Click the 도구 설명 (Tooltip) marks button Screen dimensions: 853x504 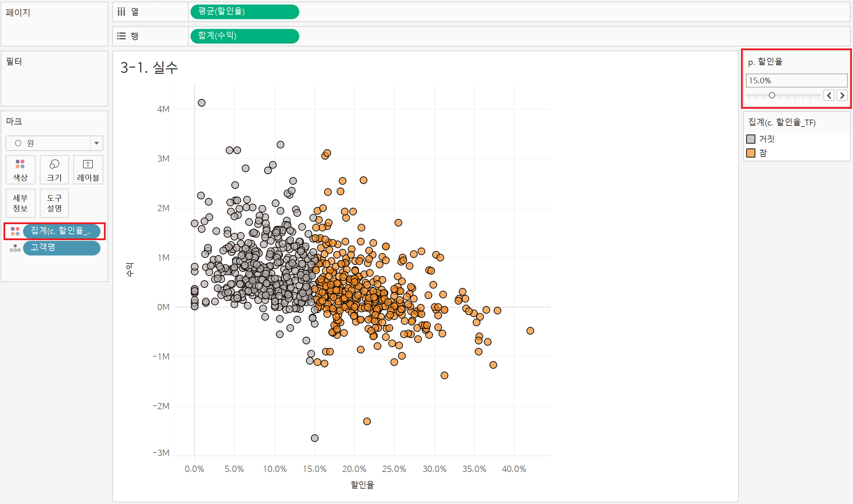tap(54, 203)
